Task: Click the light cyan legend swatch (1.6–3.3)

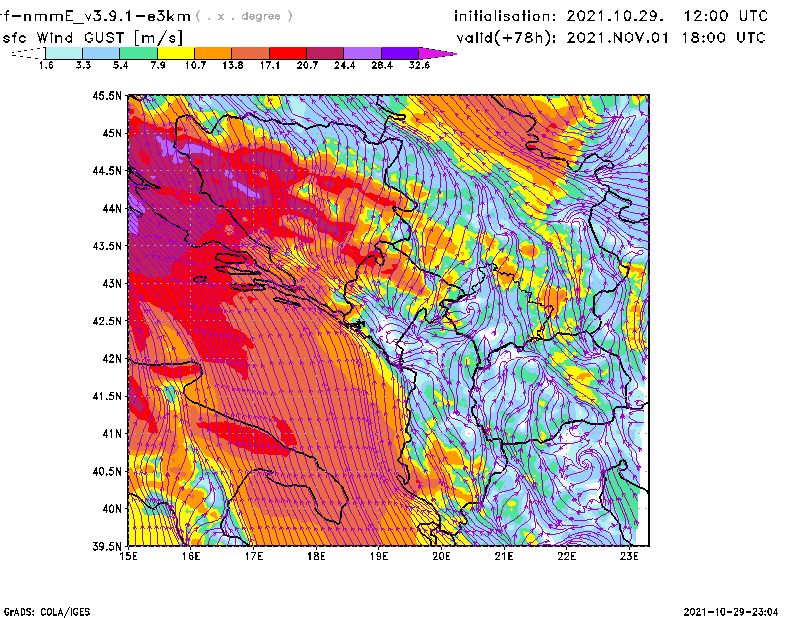Action: point(64,53)
